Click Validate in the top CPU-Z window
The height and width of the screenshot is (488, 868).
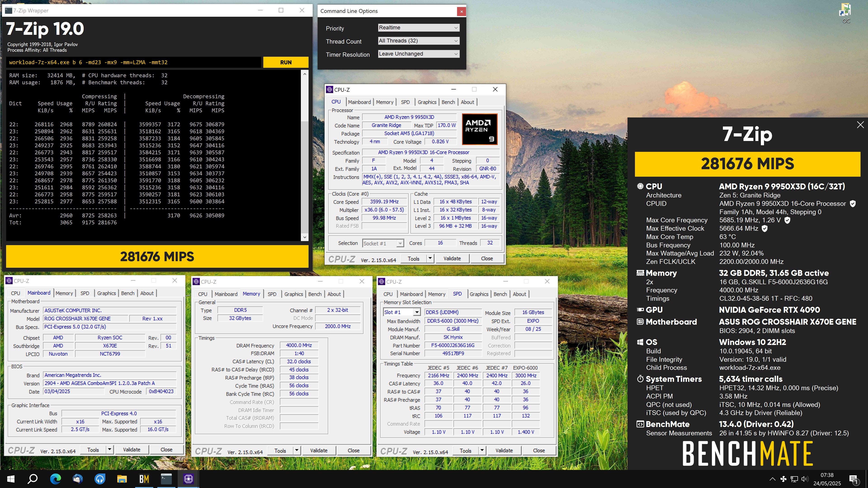[x=452, y=259]
